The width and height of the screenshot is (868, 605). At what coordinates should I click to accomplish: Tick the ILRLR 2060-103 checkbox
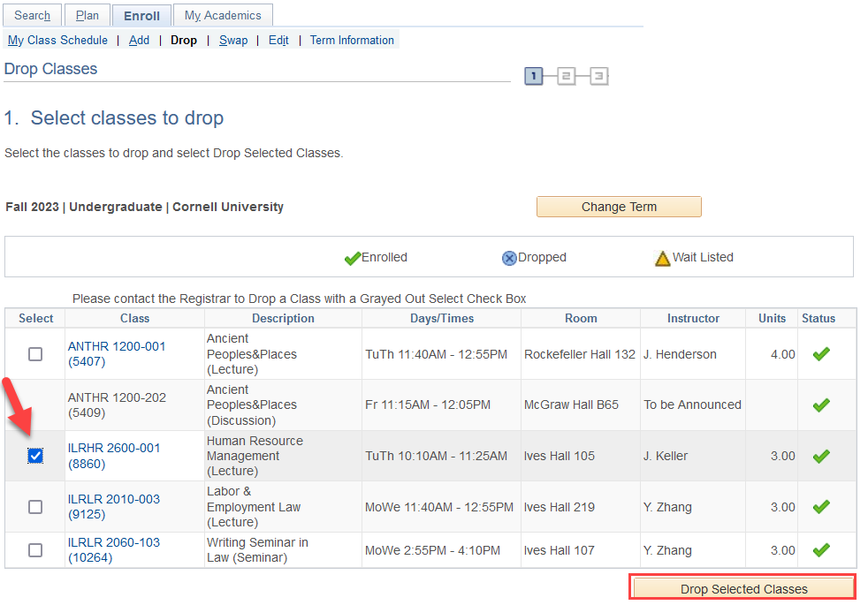pyautogui.click(x=35, y=550)
